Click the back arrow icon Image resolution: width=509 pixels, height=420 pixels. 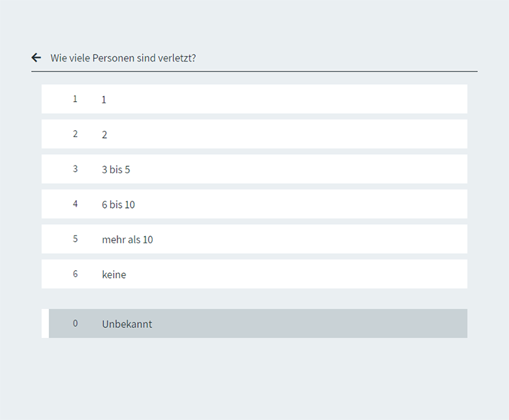[x=36, y=58]
